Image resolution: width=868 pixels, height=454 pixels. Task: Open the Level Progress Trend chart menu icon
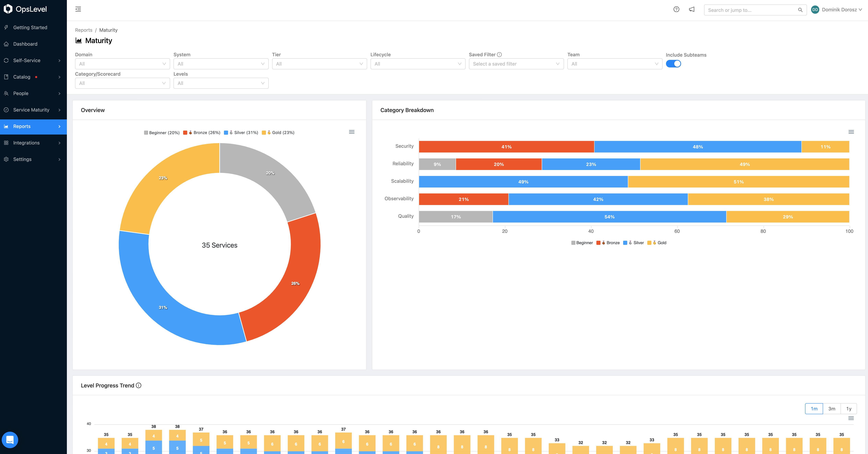point(851,418)
